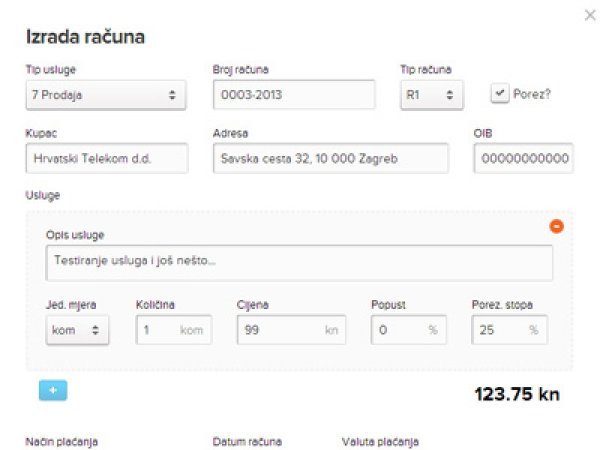The image size is (600, 450).
Task: Close the Izrada računa dialog
Action: click(590, 15)
